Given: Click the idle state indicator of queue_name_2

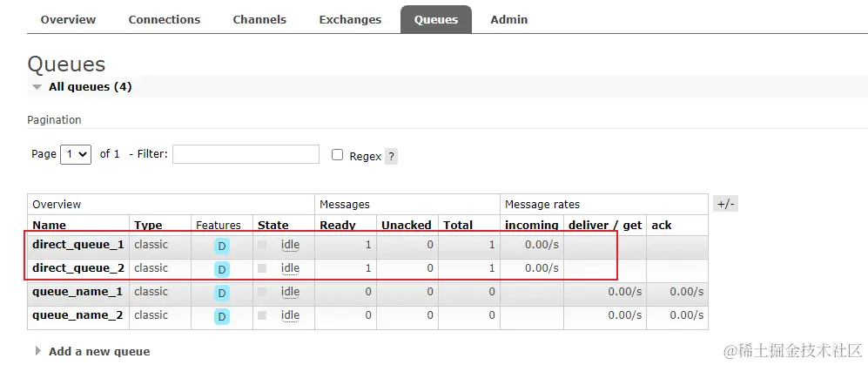Looking at the screenshot, I should tap(290, 315).
